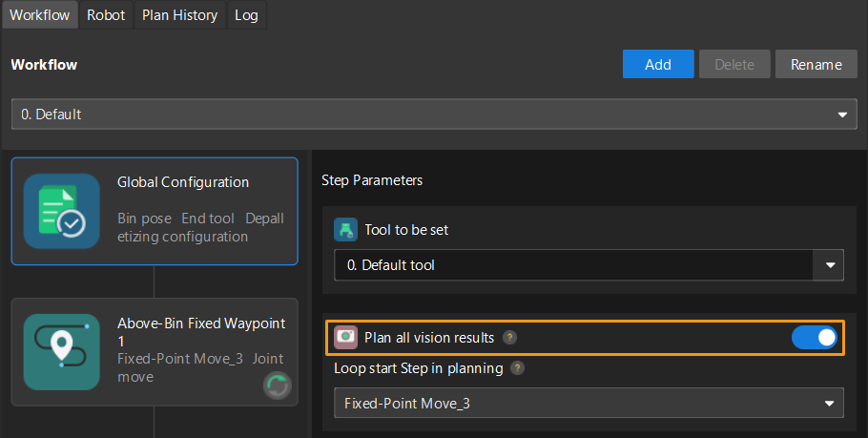Click the Rename workflow button
Viewport: 868px width, 438px height.
(816, 65)
